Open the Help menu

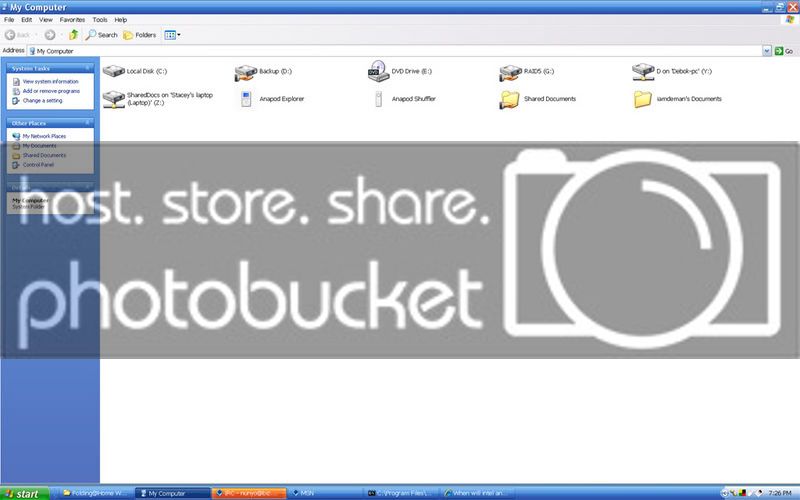[120, 19]
